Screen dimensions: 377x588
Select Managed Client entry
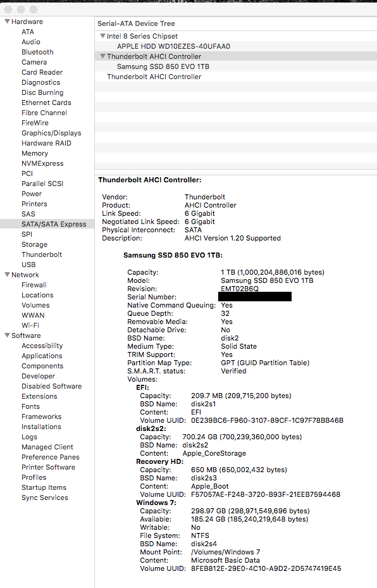47,447
